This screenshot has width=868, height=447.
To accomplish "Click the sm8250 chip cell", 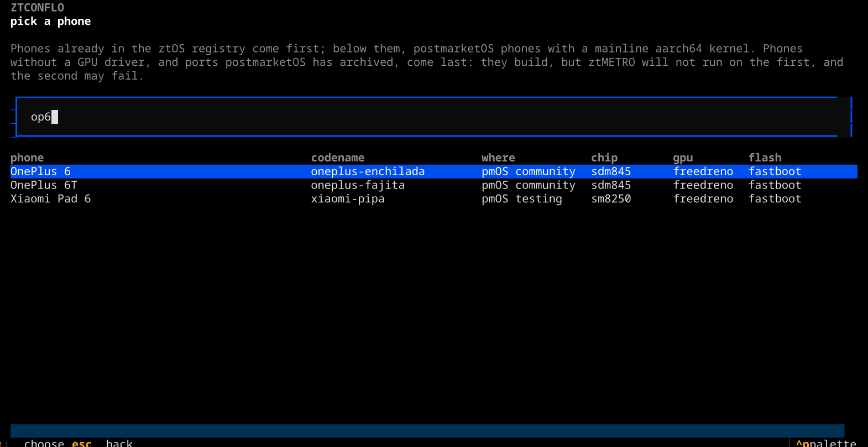I will coord(611,199).
